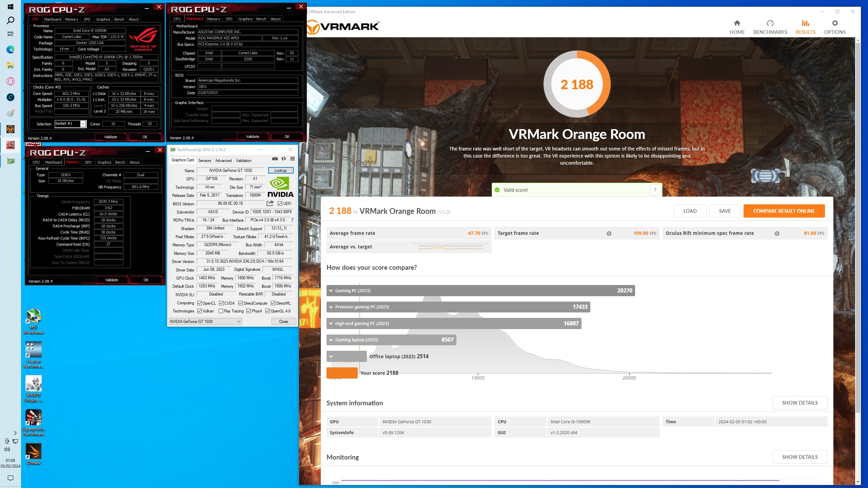Expand the Gaming laptop (2023) row

[391, 340]
